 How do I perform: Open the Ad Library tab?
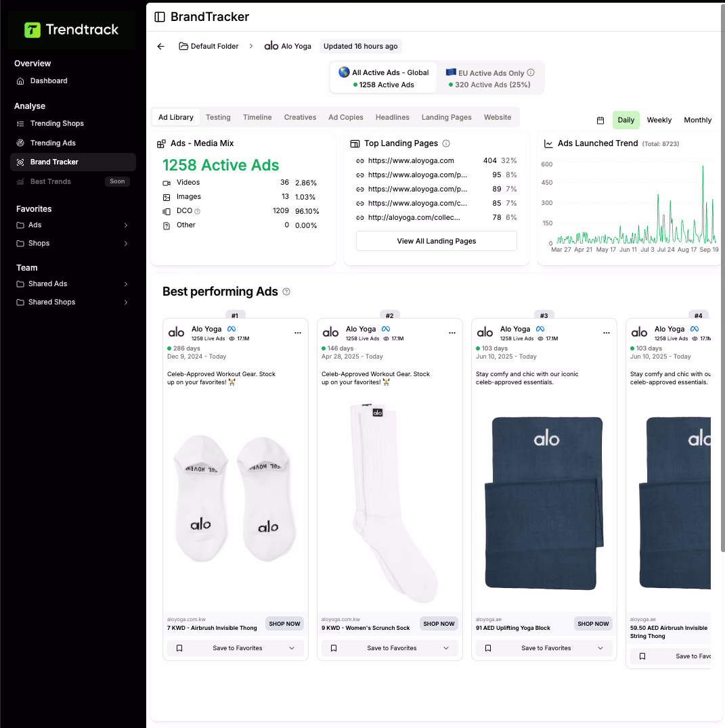(x=175, y=118)
